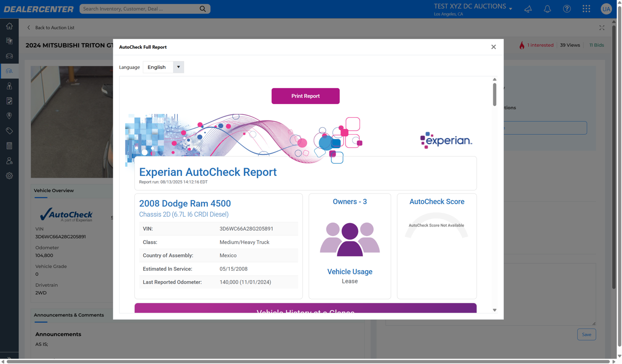Open the apps grid icon
The image size is (622, 364).
point(587,9)
